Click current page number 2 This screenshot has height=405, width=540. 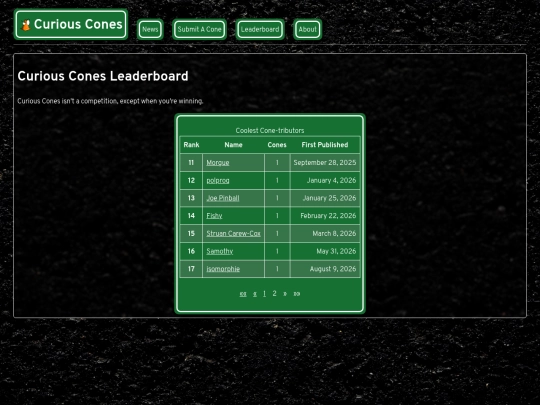(x=274, y=293)
